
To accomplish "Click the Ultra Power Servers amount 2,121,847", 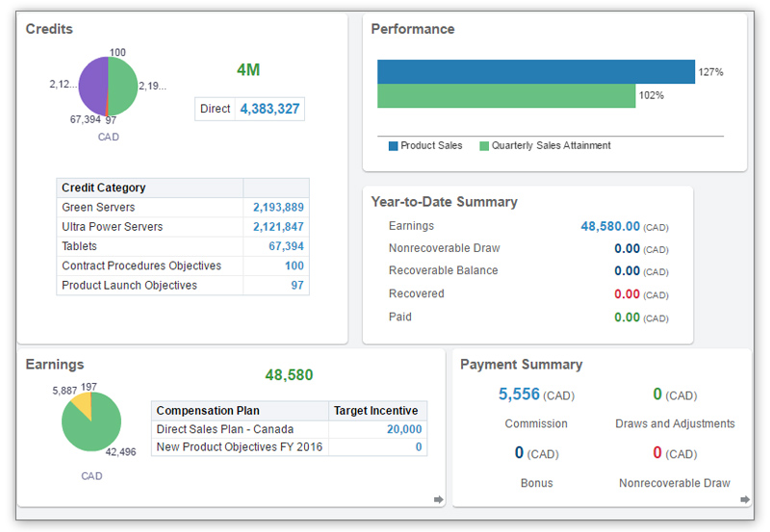I will coord(278,227).
